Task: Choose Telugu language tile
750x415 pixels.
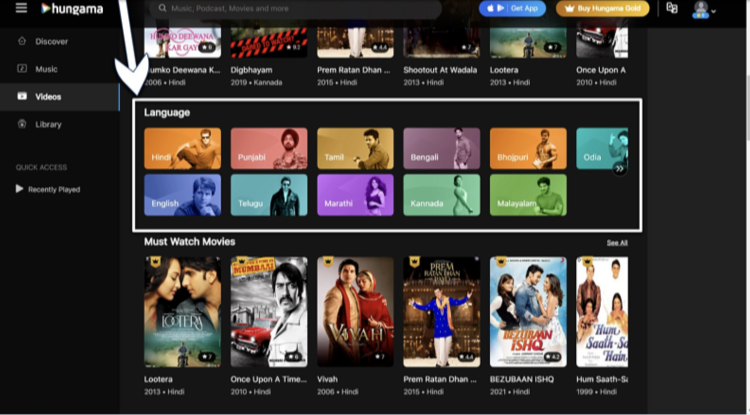Action: coord(269,195)
